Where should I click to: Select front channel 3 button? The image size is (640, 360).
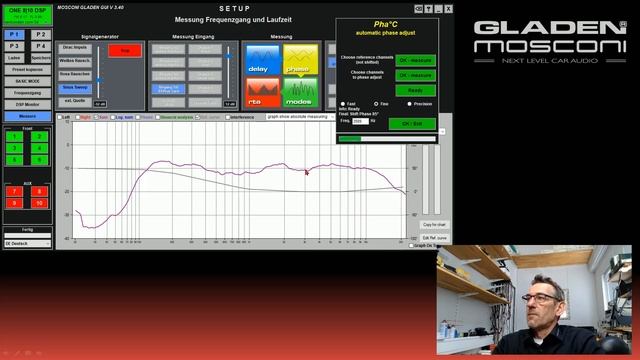[15, 148]
